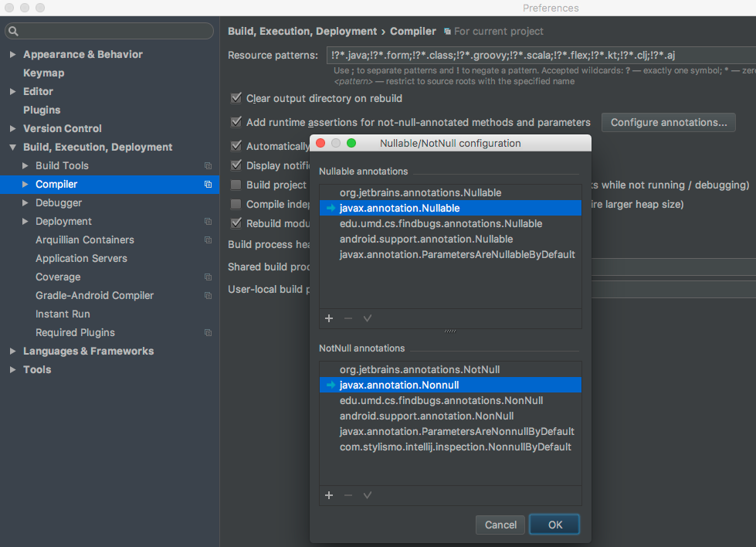Set selected Nullable annotation as default checkmark
Image resolution: width=756 pixels, height=547 pixels.
[368, 318]
